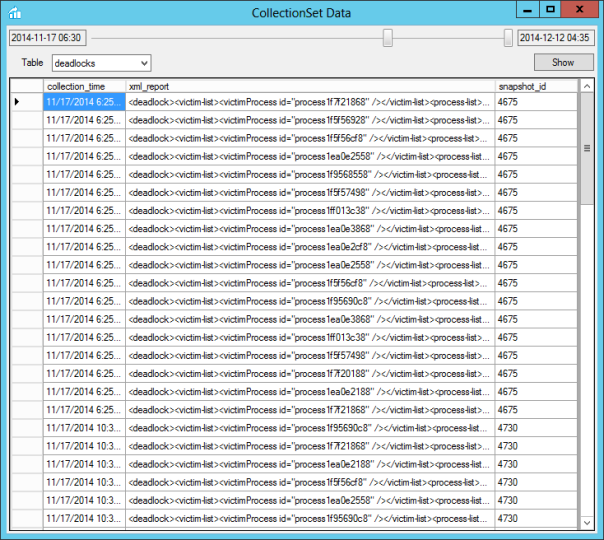Click the vertical scrollbar thumb
The image size is (604, 540).
tap(587, 149)
